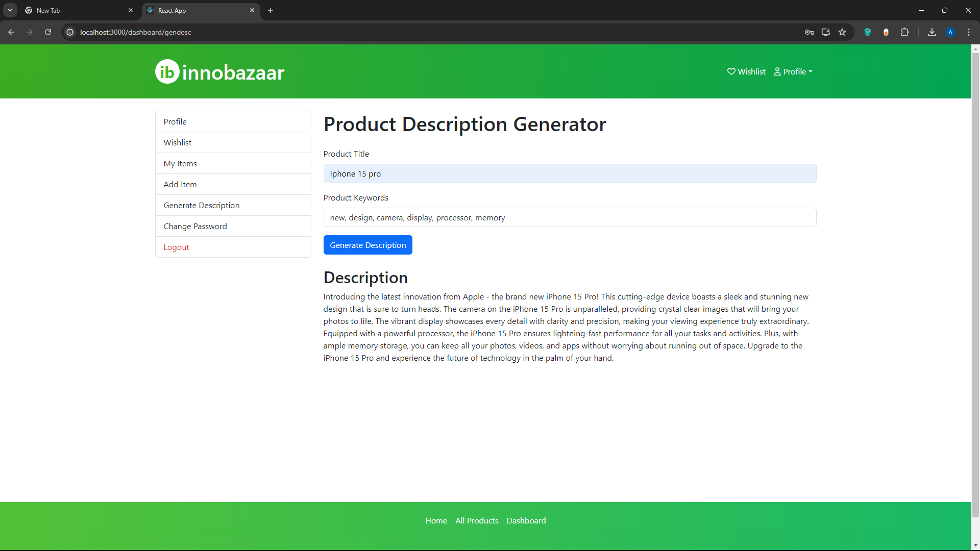Click the Product Keywords label

[356, 197]
